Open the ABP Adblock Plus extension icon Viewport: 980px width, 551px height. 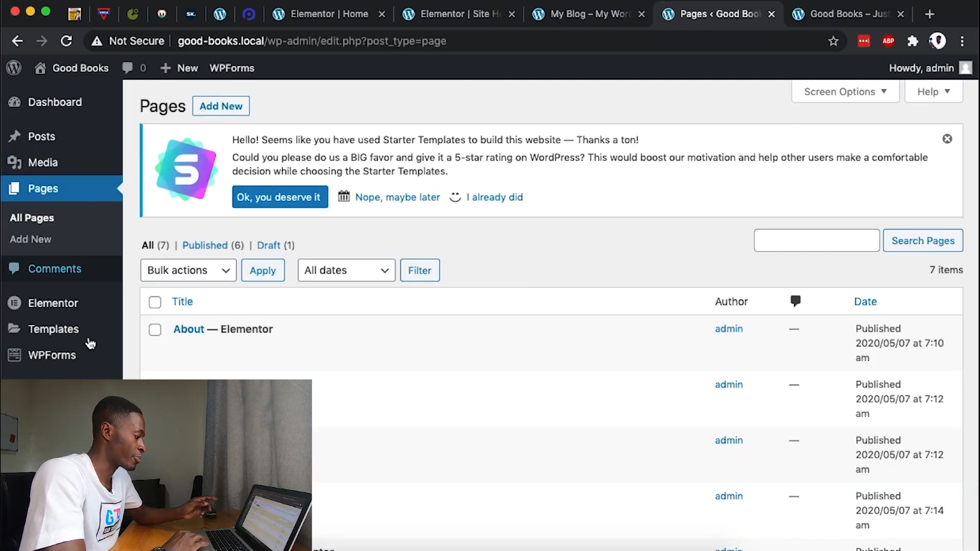[x=888, y=41]
